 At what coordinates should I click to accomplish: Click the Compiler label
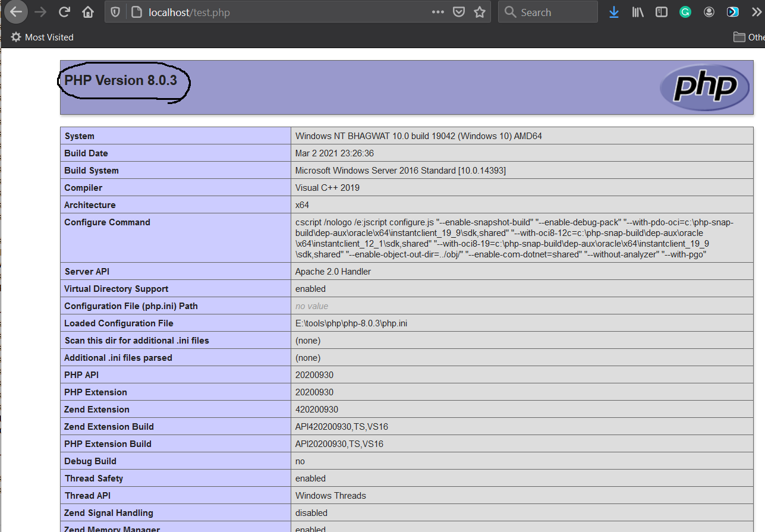tap(83, 188)
